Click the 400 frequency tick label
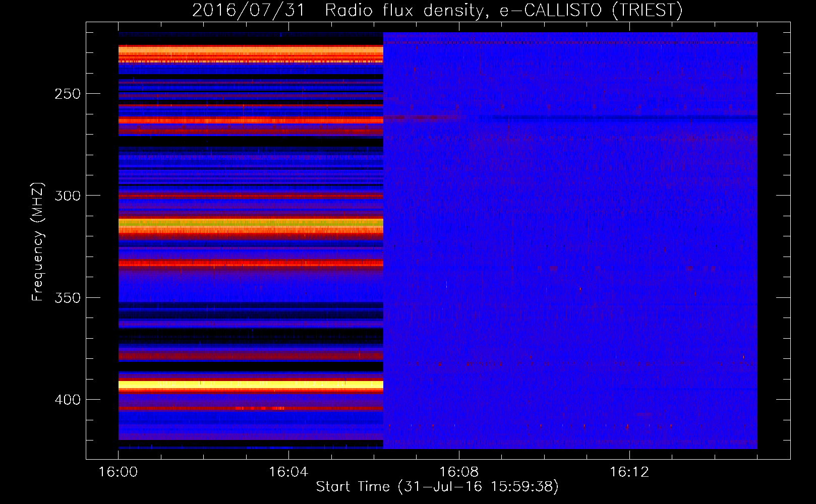Viewport: 816px width, 504px height. coord(68,400)
